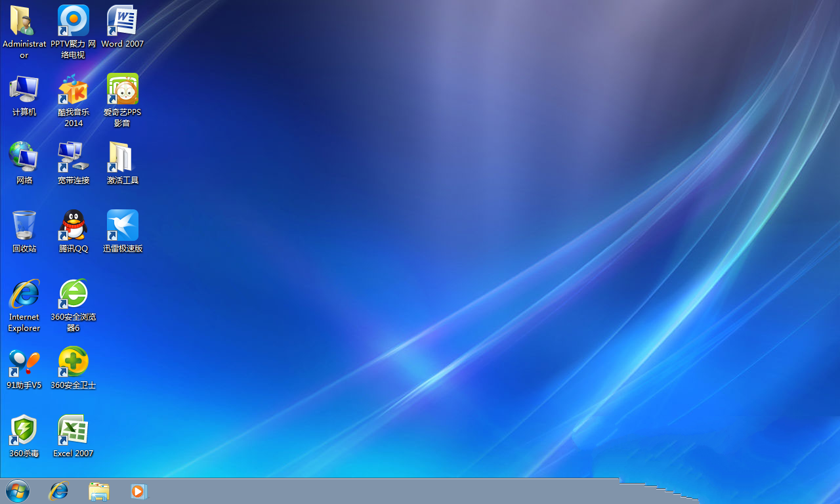840x504 pixels.
Task: Run 360安全卫士
Action: (x=73, y=361)
